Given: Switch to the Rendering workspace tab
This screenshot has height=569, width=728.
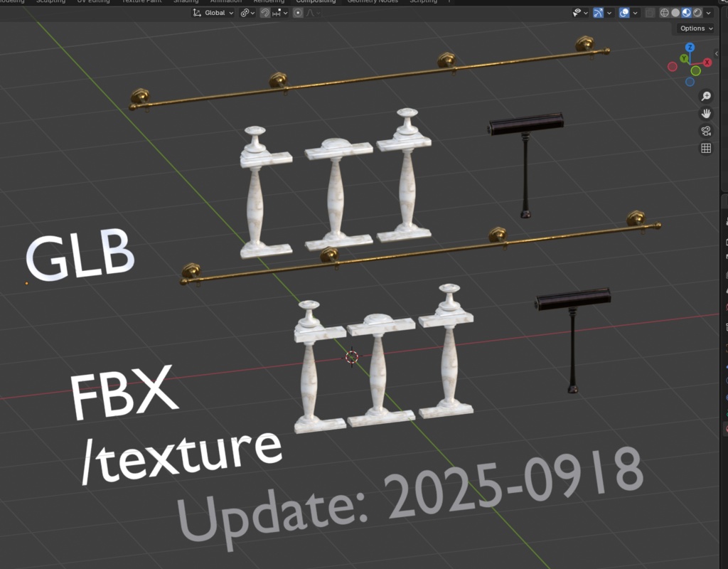Looking at the screenshot, I should point(269,1).
